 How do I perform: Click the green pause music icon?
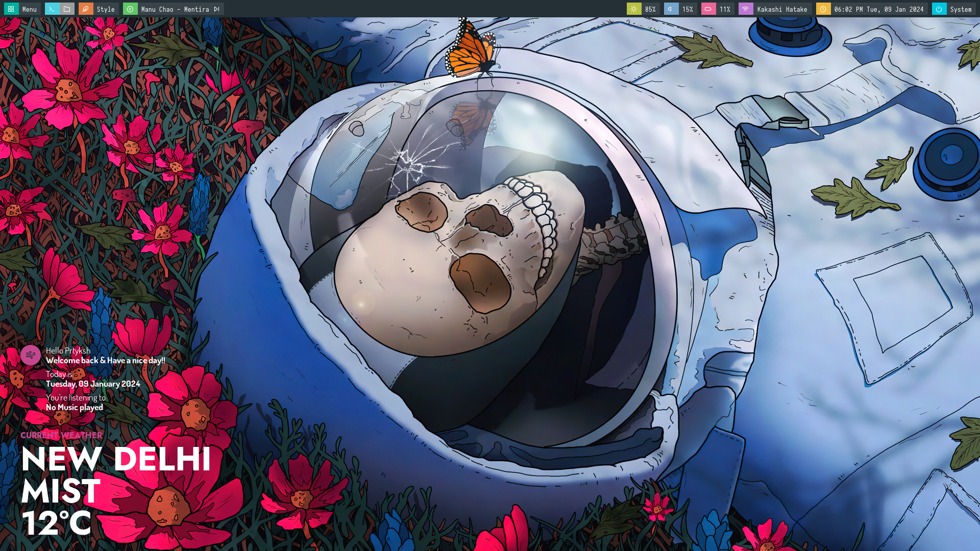pos(130,9)
